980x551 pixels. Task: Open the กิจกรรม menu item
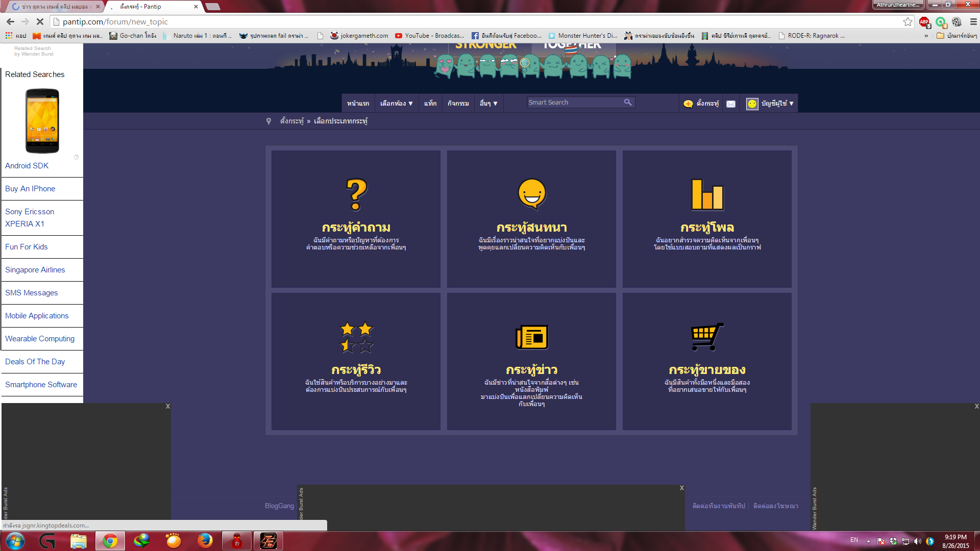click(458, 104)
